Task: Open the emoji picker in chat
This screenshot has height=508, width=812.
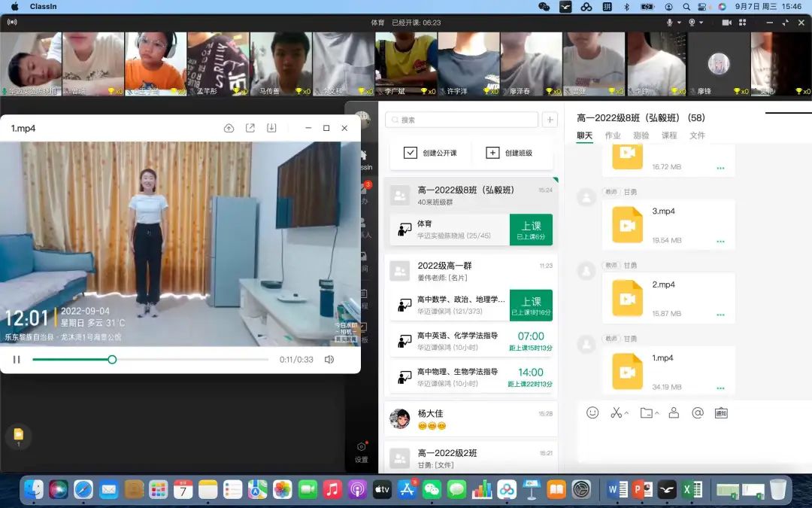Action: pos(592,412)
